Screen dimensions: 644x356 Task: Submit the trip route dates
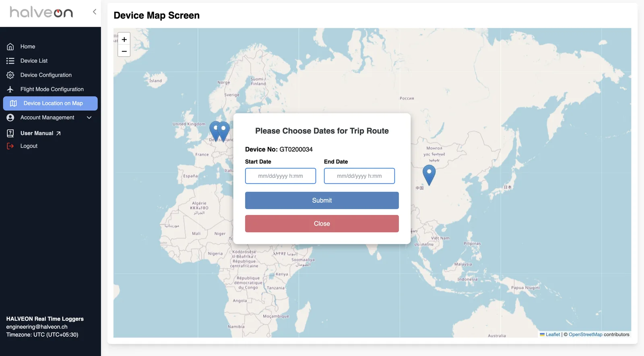click(322, 200)
